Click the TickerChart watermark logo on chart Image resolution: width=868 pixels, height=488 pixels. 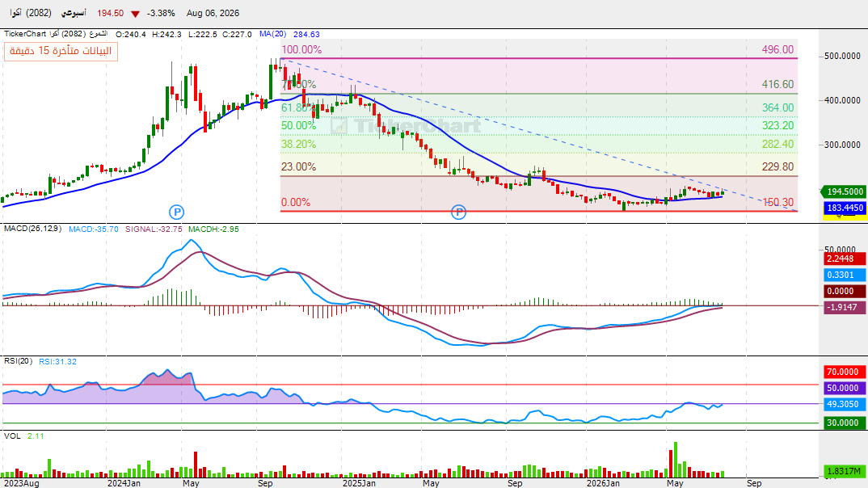407,126
